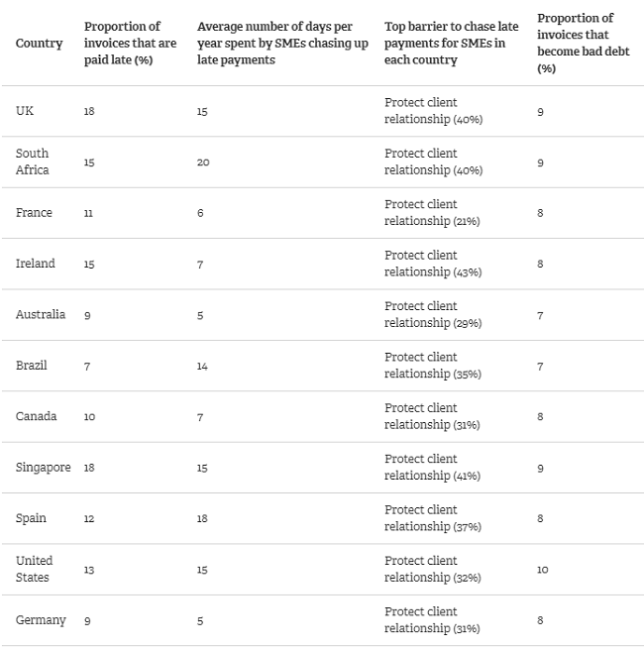The image size is (644, 649).
Task: Click the France country cell
Action: tap(34, 213)
